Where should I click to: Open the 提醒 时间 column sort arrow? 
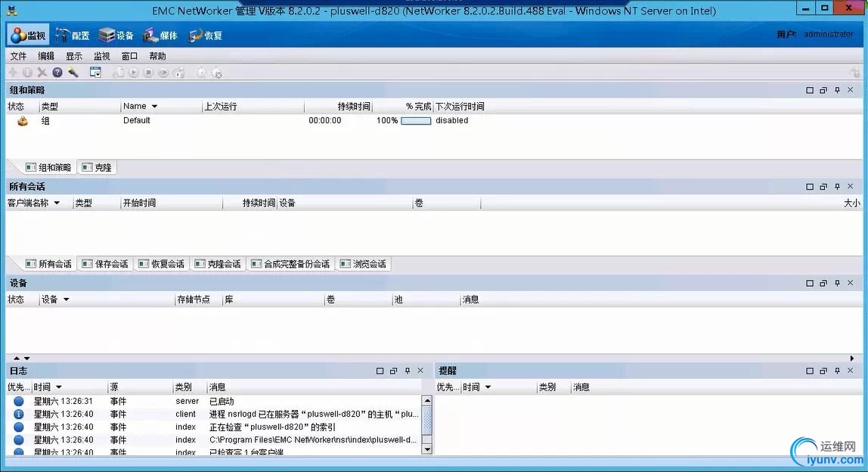[488, 387]
